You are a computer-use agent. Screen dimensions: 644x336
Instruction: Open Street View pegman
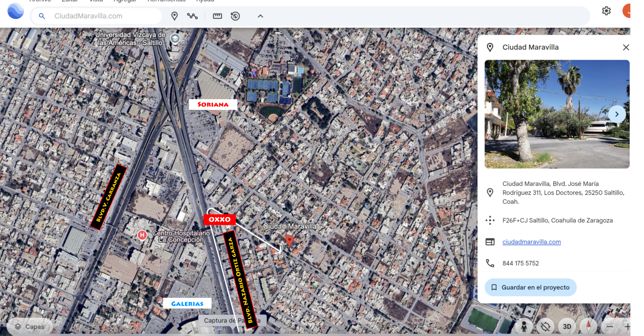pyautogui.click(x=524, y=326)
